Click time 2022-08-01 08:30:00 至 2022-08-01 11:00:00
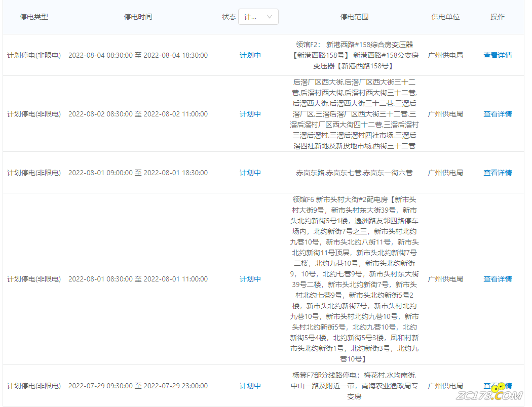This screenshot has width=532, height=407. pos(138,279)
